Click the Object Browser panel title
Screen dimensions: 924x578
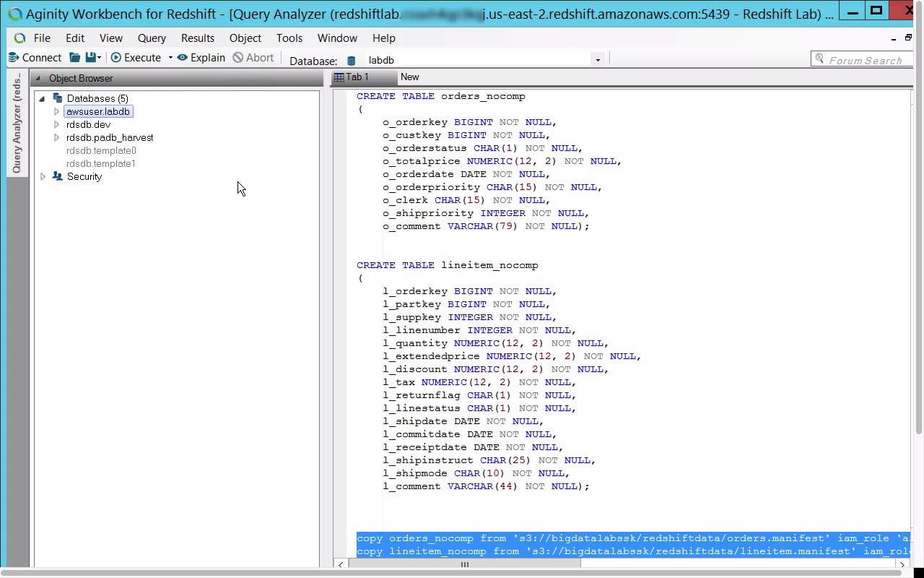(81, 79)
